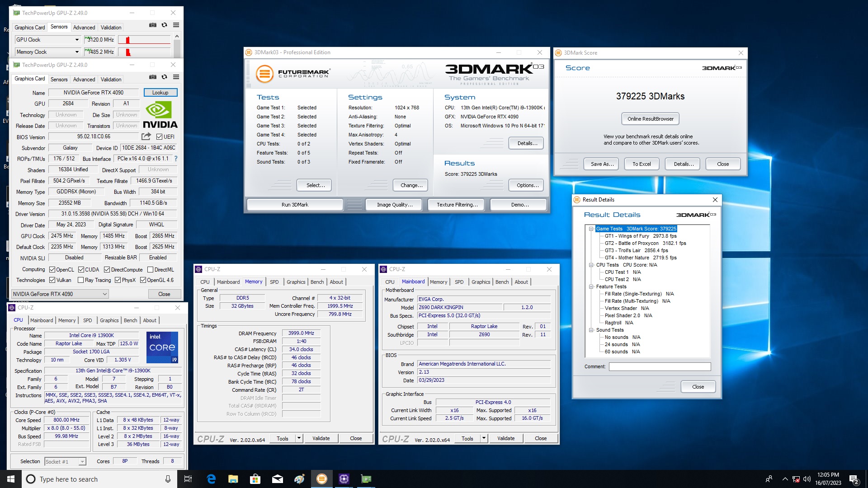Click Run 3DMark button
The width and height of the screenshot is (868, 488).
pos(295,205)
